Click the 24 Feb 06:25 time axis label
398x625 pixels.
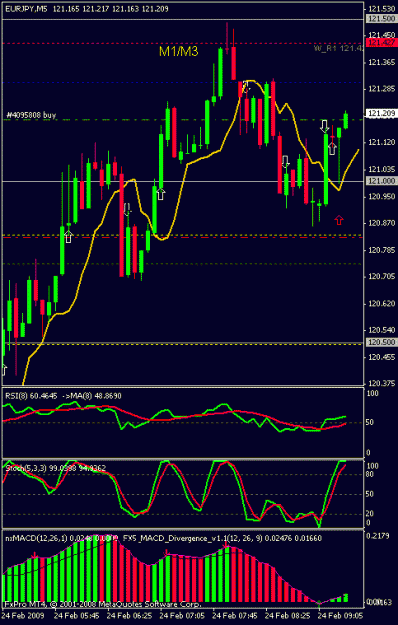coord(129,616)
